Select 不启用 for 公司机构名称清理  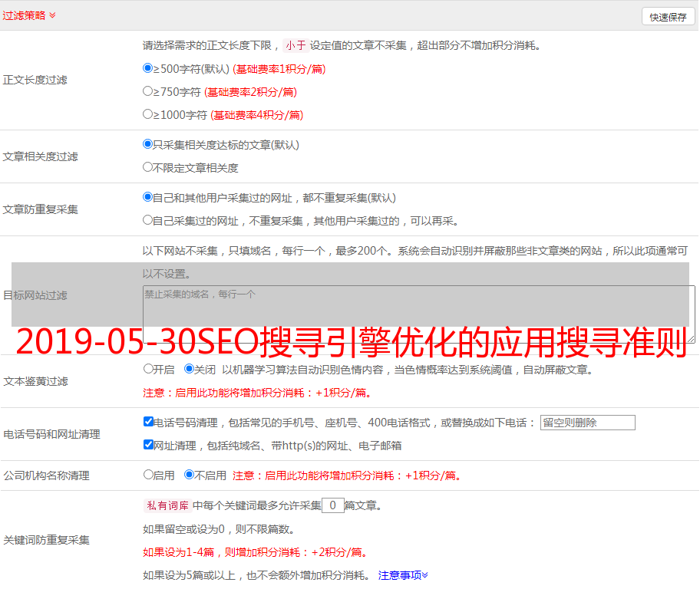[x=190, y=475]
